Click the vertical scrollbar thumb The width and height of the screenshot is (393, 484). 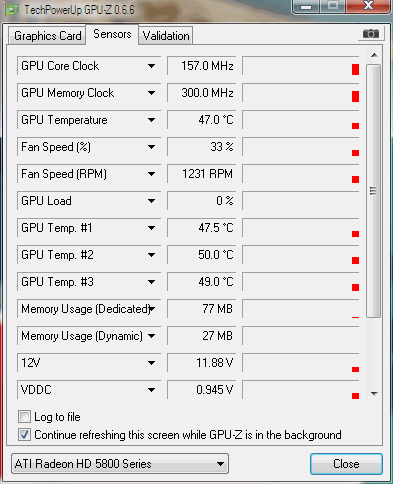pos(373,191)
